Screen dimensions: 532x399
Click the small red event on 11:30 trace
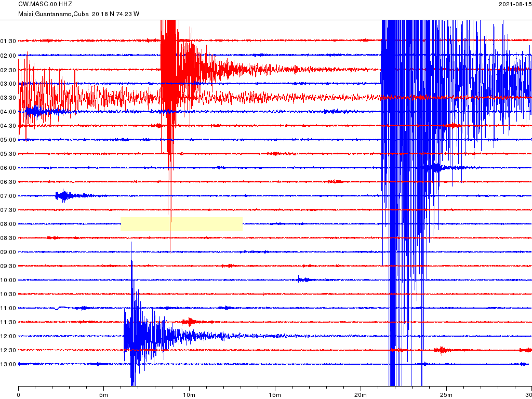(x=190, y=322)
